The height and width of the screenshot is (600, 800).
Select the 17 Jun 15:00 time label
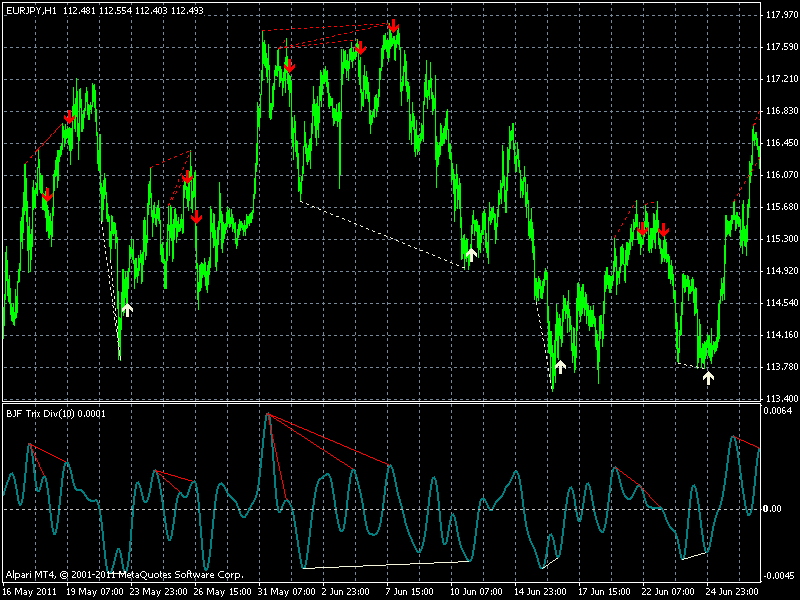coord(605,592)
